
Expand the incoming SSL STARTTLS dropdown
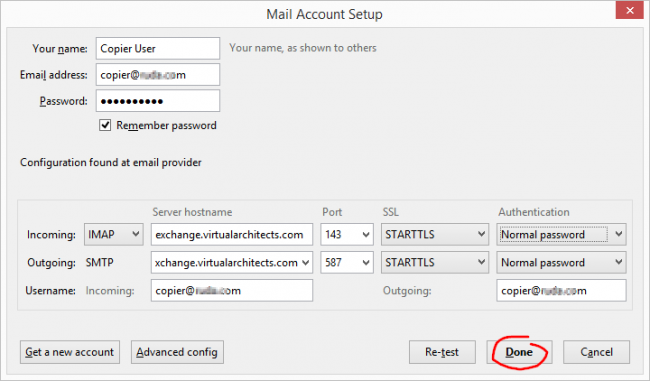click(435, 235)
